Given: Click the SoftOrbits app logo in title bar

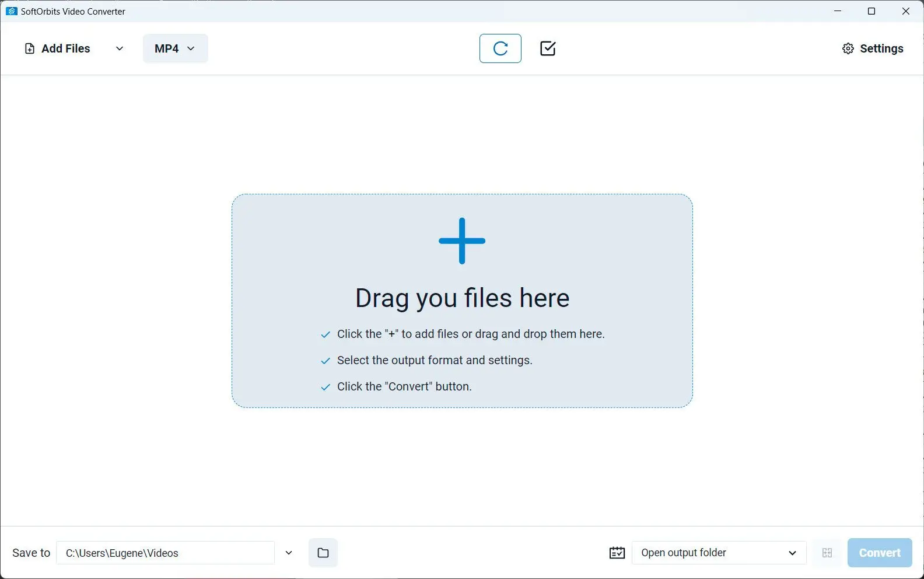Looking at the screenshot, I should tap(11, 11).
